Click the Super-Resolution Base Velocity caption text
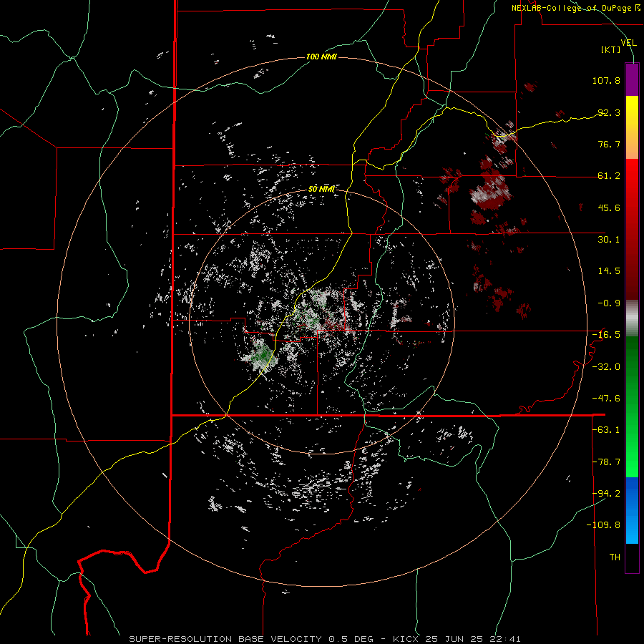The height and width of the screenshot is (644, 644). [x=324, y=639]
